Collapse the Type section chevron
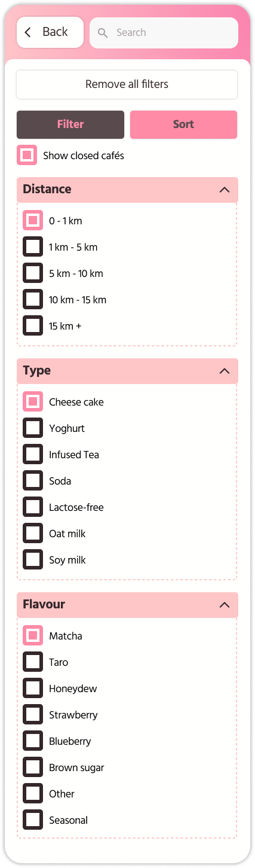Screen dimensions: 255x868 [225, 371]
